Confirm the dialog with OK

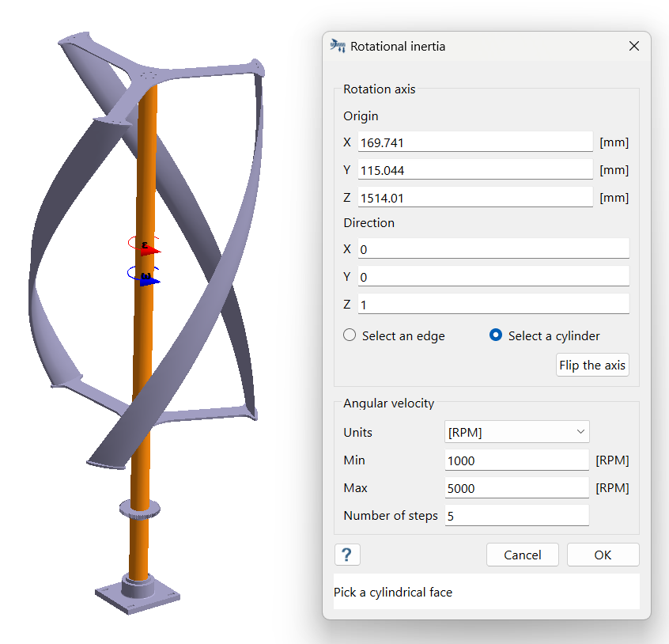tap(603, 555)
